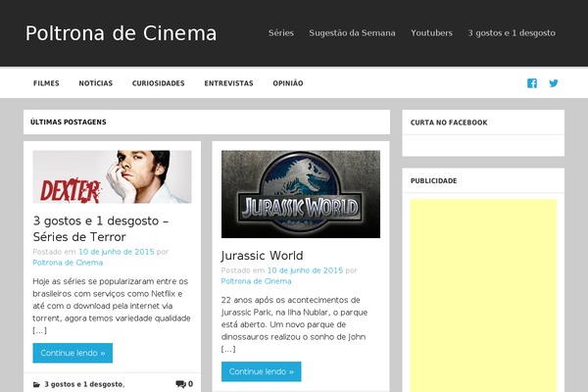Open the Jurassic World post title
This screenshot has height=392, width=588.
tap(262, 256)
